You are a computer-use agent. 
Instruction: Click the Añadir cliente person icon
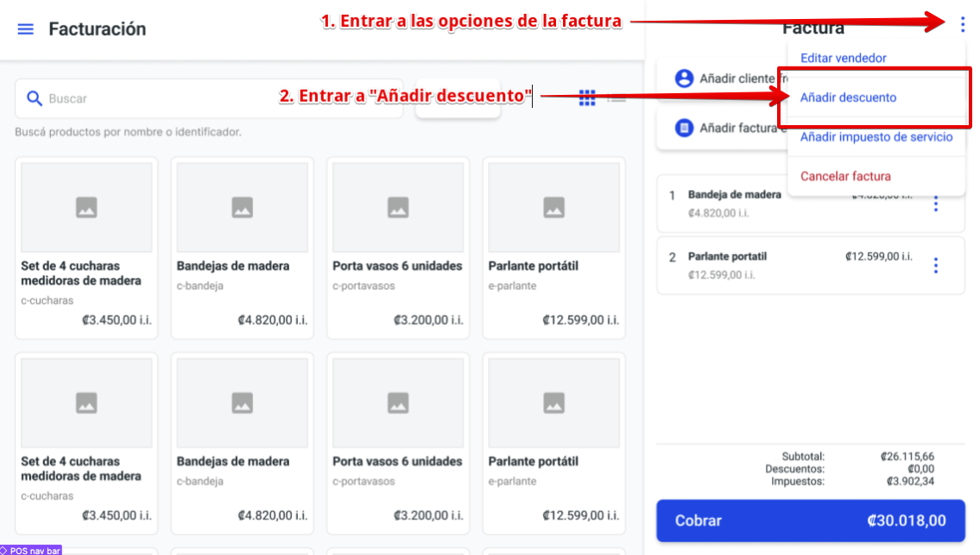coord(684,79)
